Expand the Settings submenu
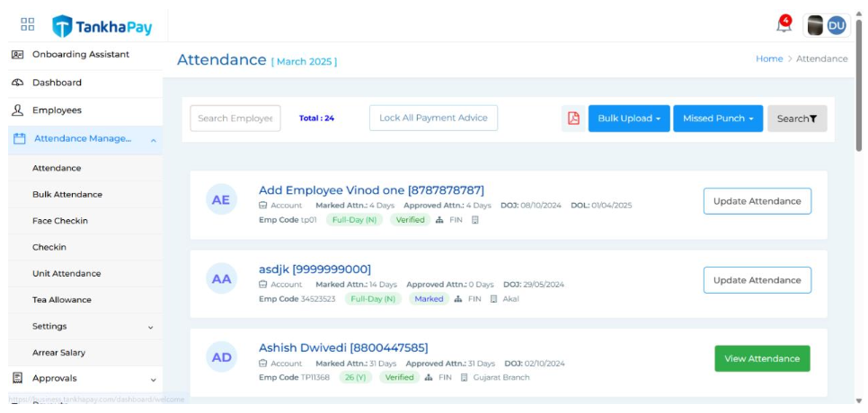The width and height of the screenshot is (868, 413). pos(150,328)
